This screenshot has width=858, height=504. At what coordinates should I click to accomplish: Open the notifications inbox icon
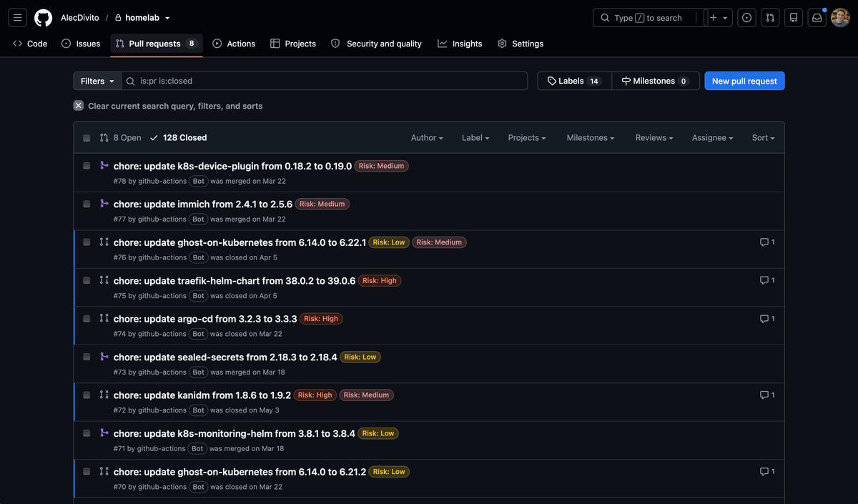[817, 18]
